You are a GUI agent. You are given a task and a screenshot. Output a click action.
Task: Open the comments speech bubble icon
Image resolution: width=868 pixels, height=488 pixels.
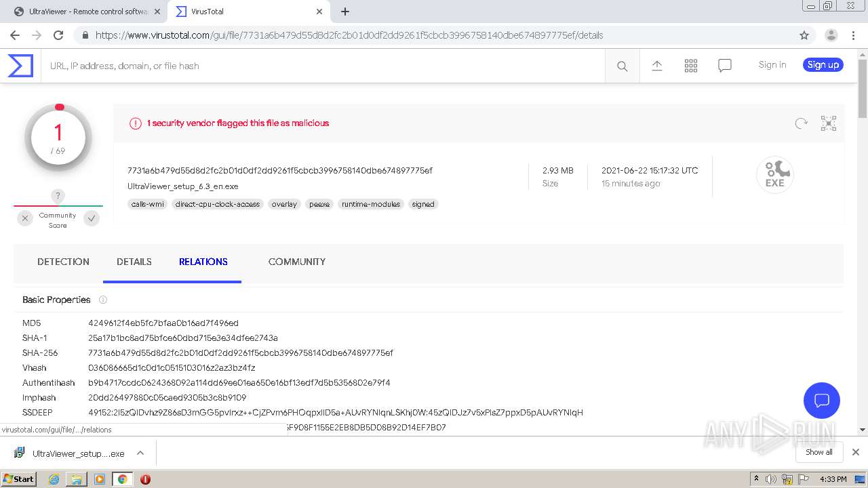point(725,66)
